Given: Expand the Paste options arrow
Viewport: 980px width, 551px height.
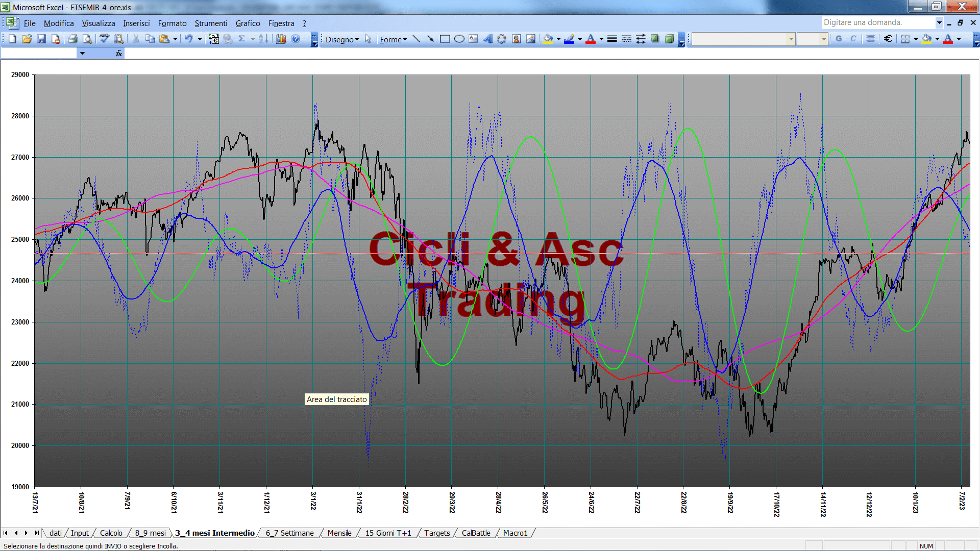Looking at the screenshot, I should pos(175,39).
